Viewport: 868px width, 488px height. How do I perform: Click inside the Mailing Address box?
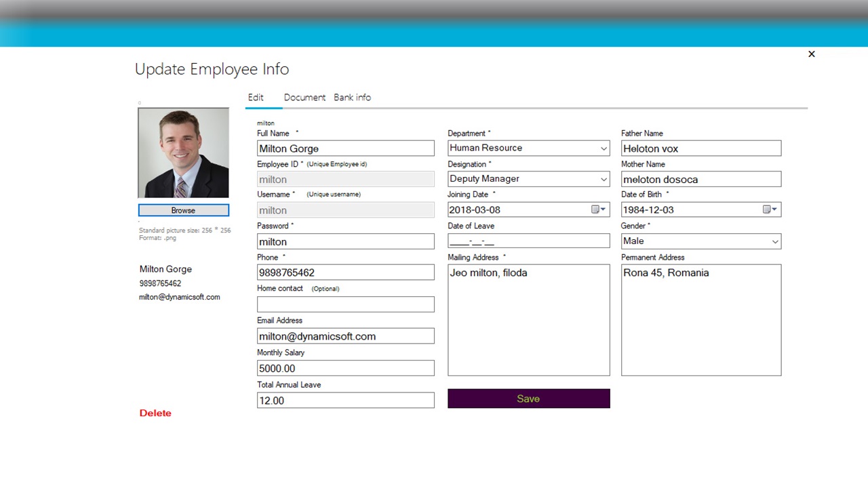pyautogui.click(x=528, y=319)
